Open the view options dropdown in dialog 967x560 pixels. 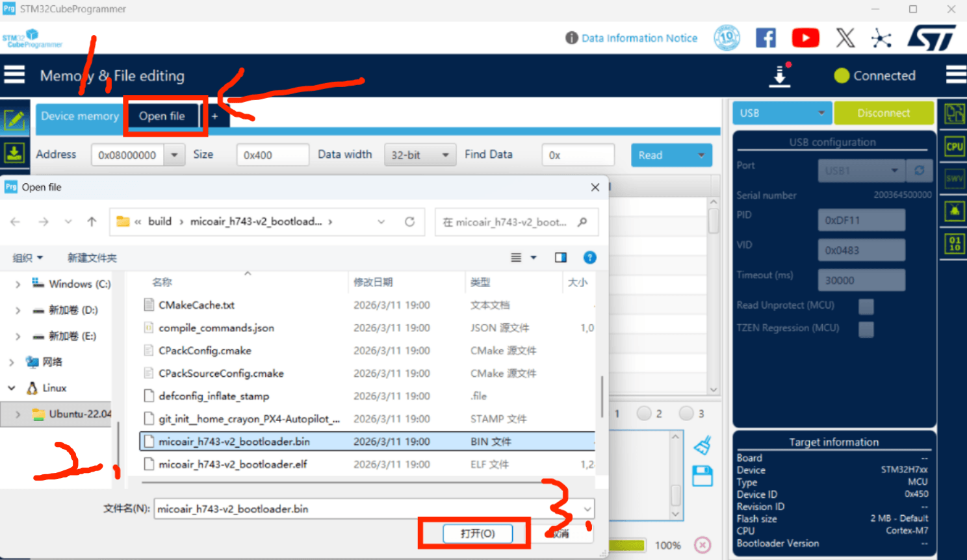pyautogui.click(x=534, y=257)
